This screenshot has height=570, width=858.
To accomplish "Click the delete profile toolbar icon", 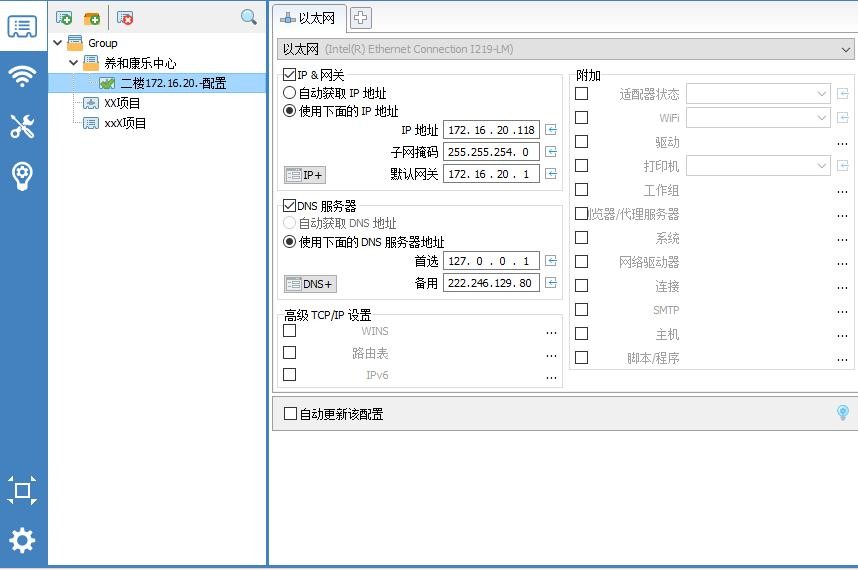I will pyautogui.click(x=125, y=17).
